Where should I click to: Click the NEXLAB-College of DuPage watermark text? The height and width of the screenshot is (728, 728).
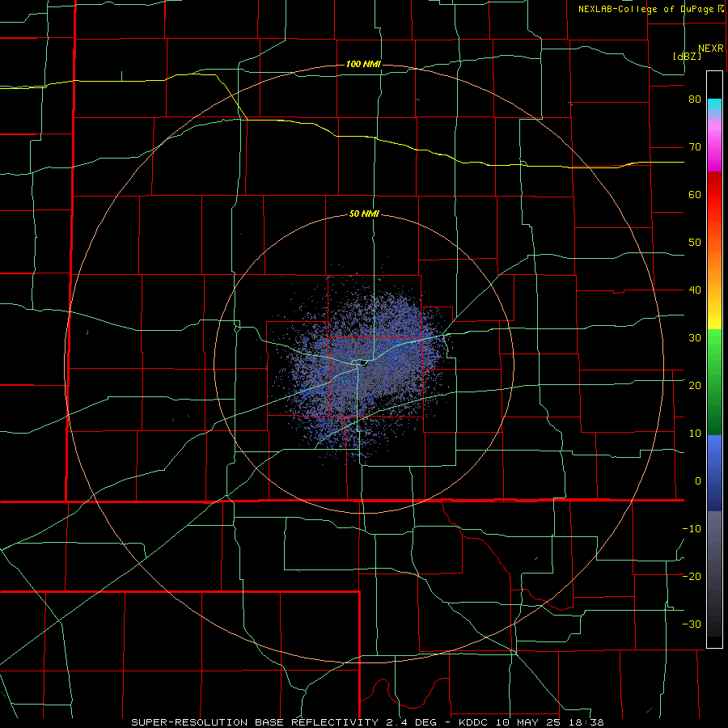(645, 9)
